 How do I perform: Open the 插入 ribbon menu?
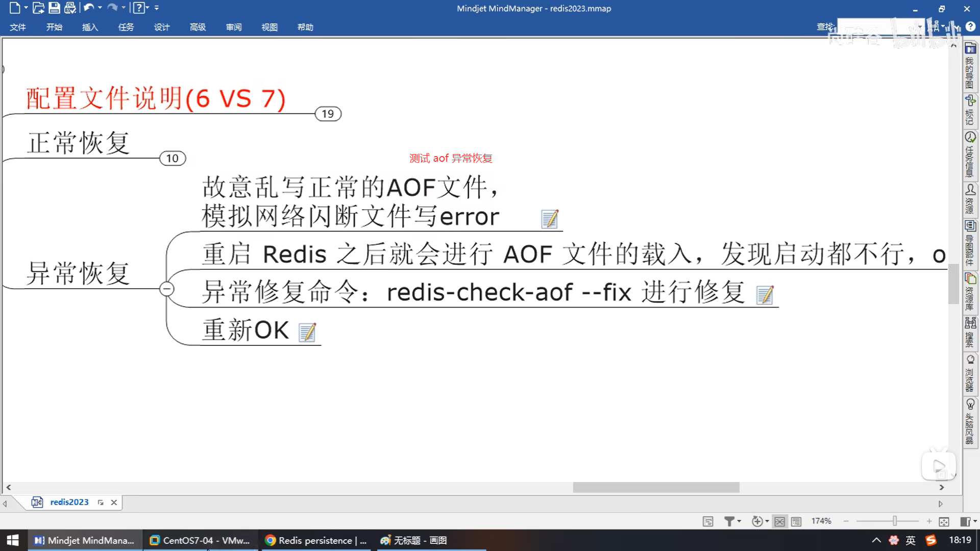(x=90, y=27)
